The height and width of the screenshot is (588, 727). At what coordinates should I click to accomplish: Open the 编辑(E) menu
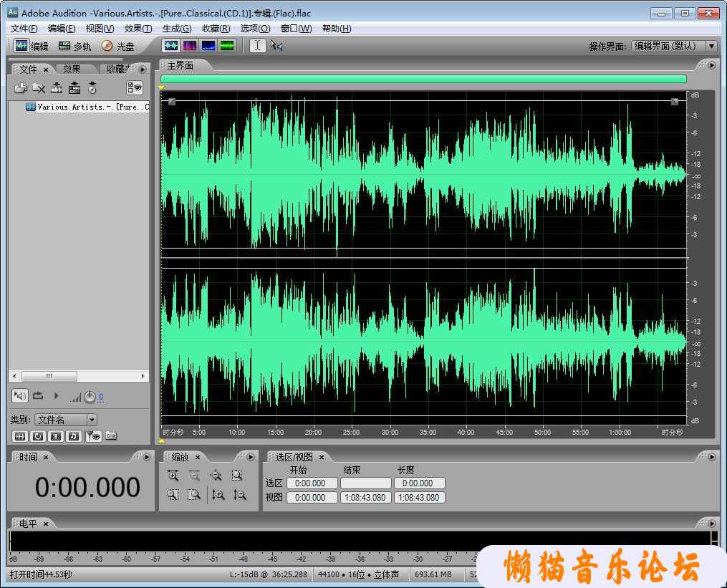click(61, 29)
